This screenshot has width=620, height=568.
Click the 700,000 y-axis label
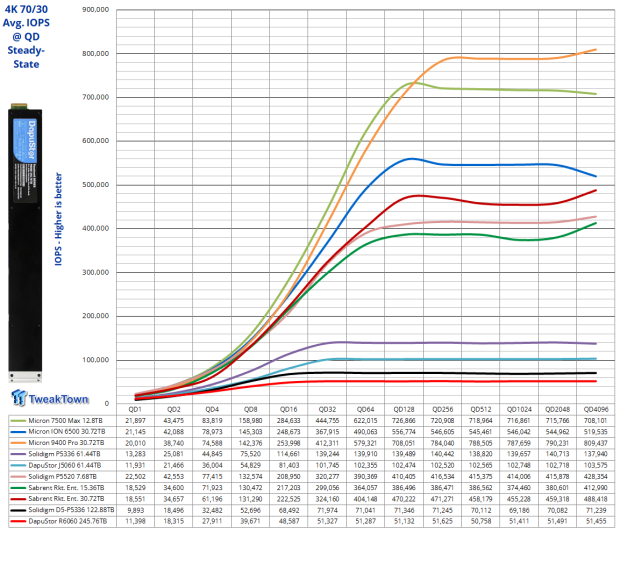95,97
